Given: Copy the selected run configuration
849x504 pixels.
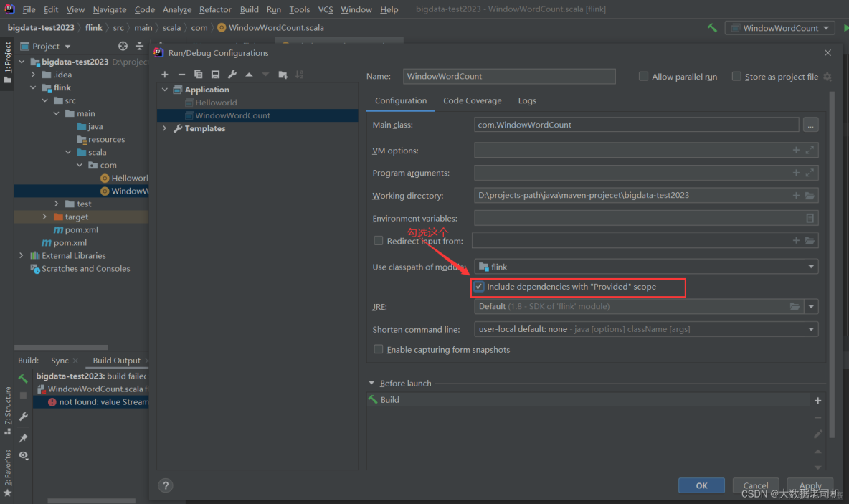Looking at the screenshot, I should tap(198, 75).
